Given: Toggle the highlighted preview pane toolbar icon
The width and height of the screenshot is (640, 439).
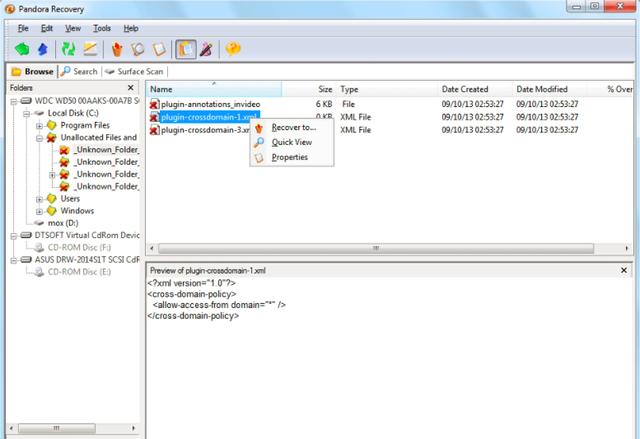Looking at the screenshot, I should coord(184,49).
